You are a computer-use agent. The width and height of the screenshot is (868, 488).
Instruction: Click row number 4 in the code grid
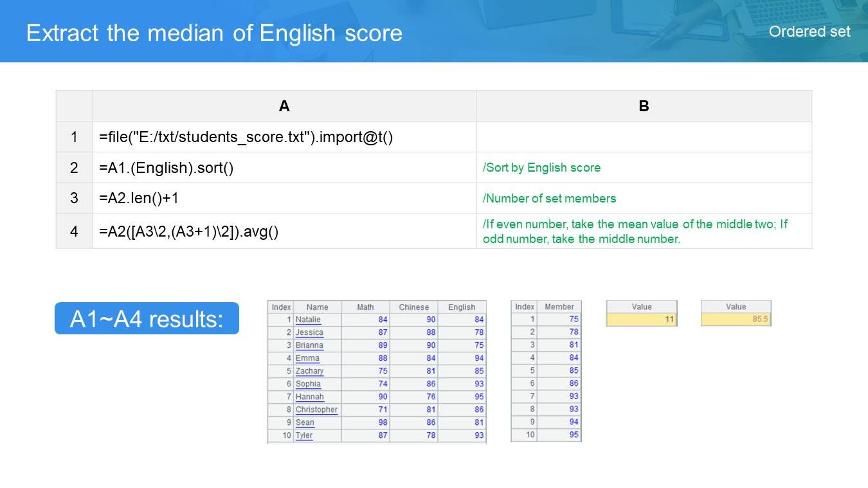pos(74,231)
